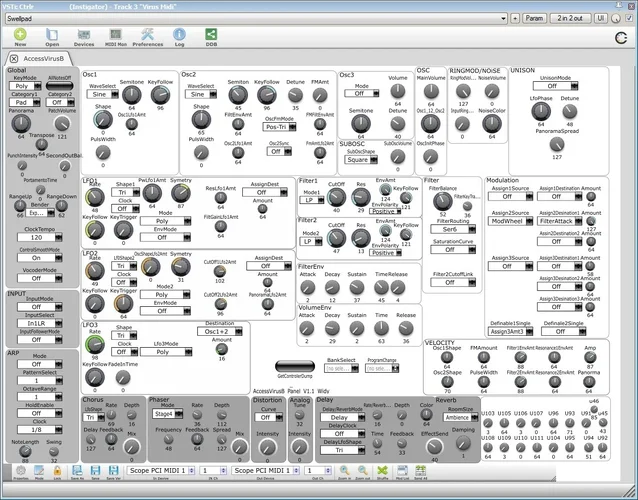Open the MIDI Mon monitor
Screen dimensions: 638x500
115,37
